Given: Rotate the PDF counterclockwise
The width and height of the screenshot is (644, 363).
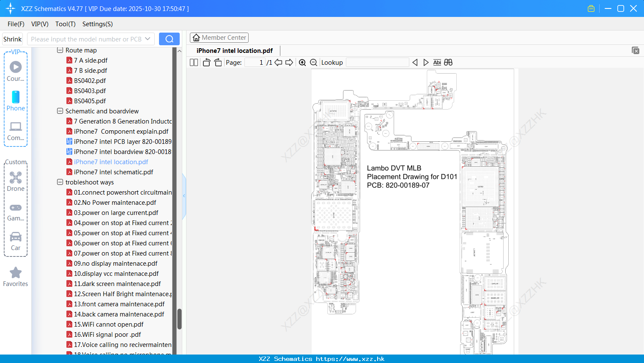Looking at the screenshot, I should [x=206, y=63].
